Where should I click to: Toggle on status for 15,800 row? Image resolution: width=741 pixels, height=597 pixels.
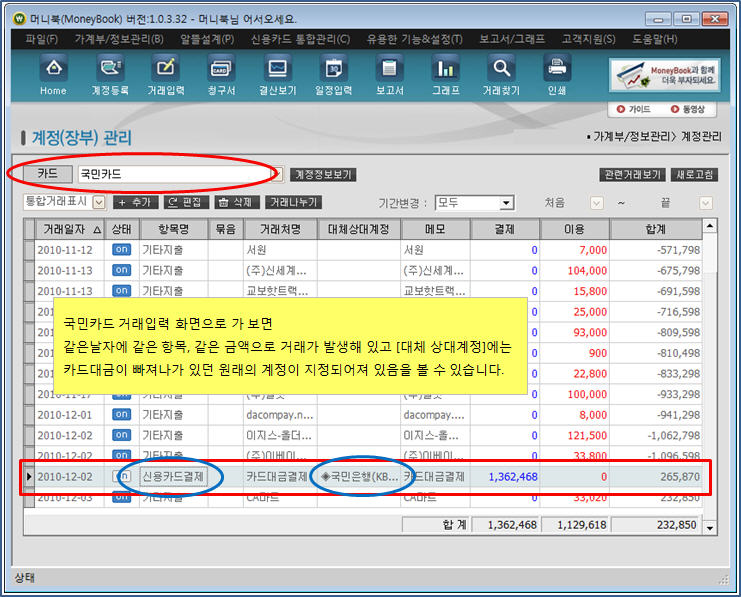coord(121,291)
